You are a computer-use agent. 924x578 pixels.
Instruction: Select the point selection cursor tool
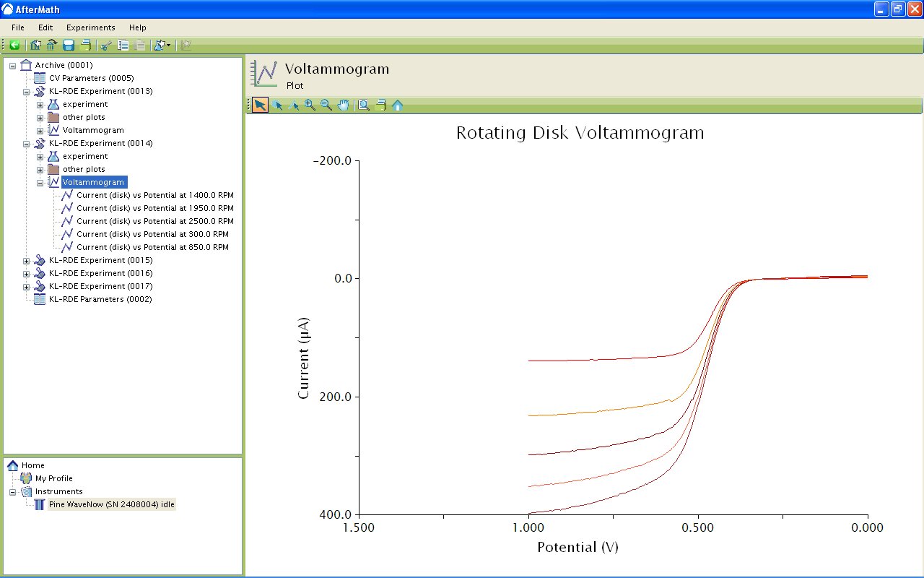click(277, 105)
